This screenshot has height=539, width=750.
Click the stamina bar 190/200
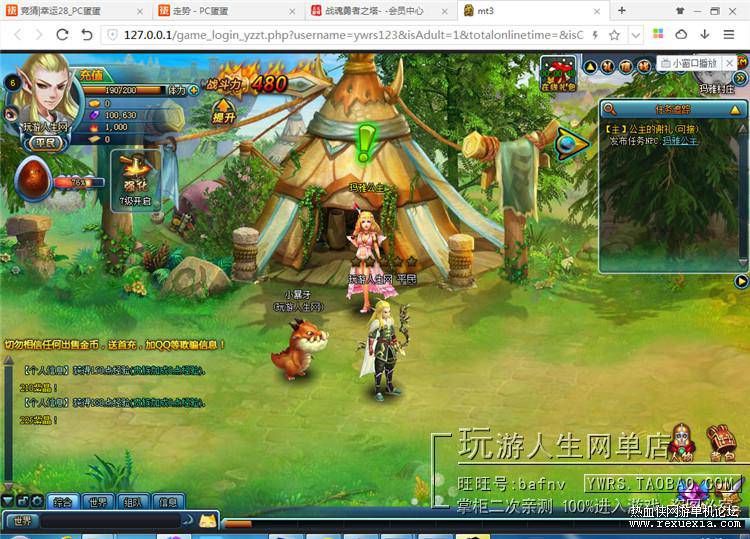123,90
